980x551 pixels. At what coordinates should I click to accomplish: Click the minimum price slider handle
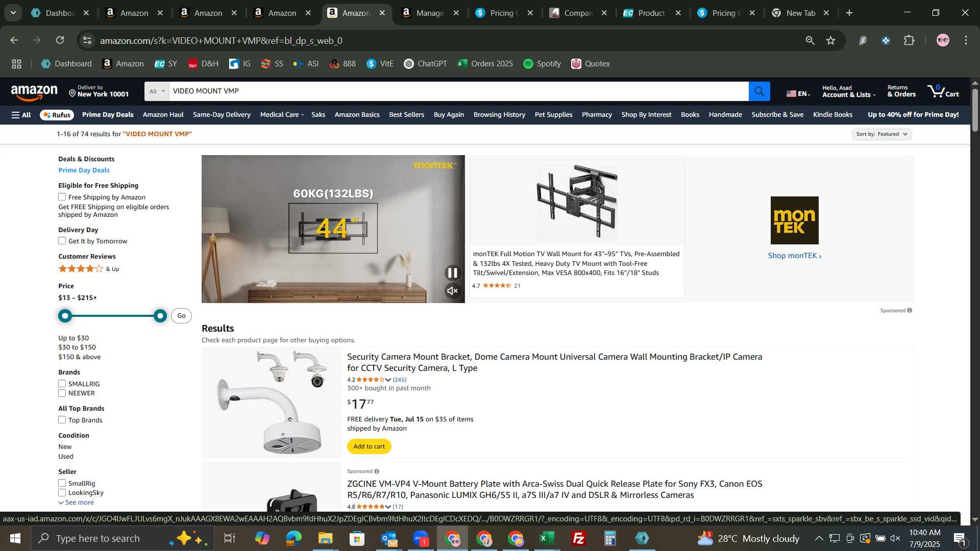[65, 316]
